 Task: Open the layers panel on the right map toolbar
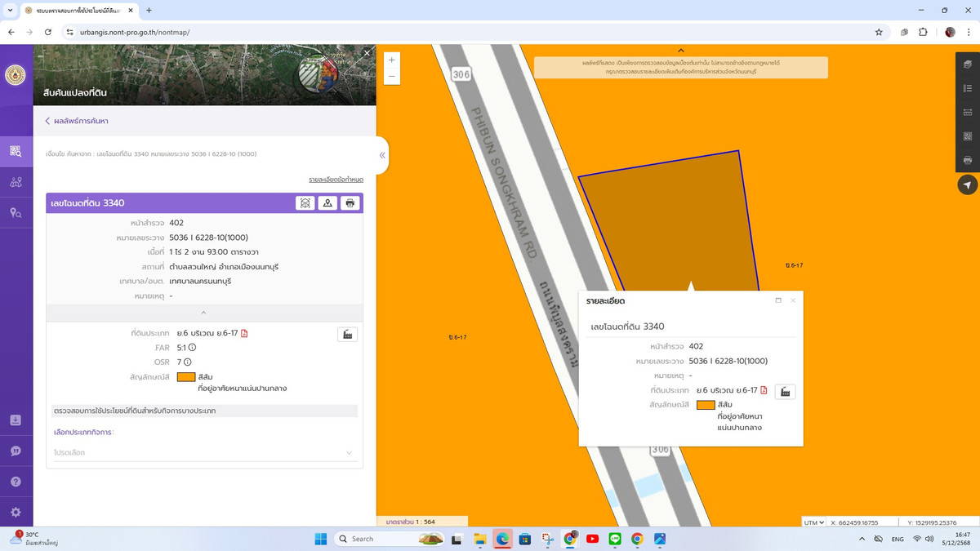coord(969,64)
